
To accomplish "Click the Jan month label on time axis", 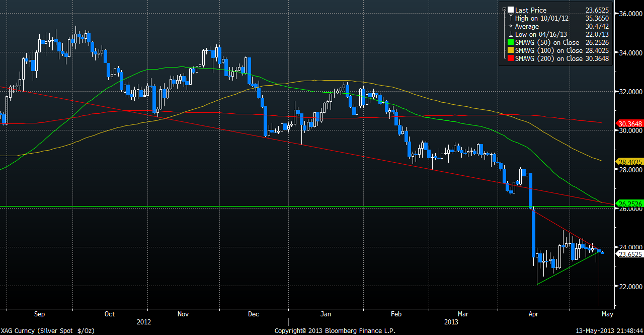I will pyautogui.click(x=326, y=314).
